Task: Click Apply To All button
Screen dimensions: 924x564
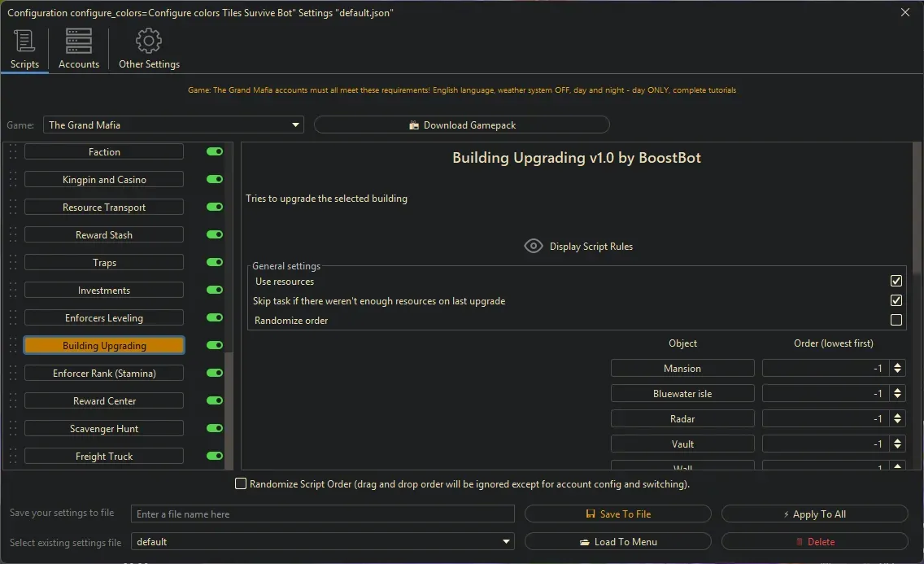Action: (x=814, y=514)
